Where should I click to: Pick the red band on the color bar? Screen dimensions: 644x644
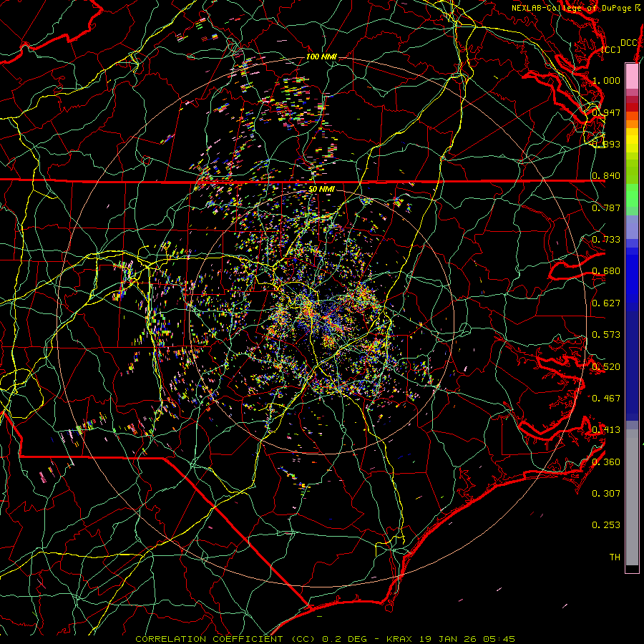click(632, 107)
